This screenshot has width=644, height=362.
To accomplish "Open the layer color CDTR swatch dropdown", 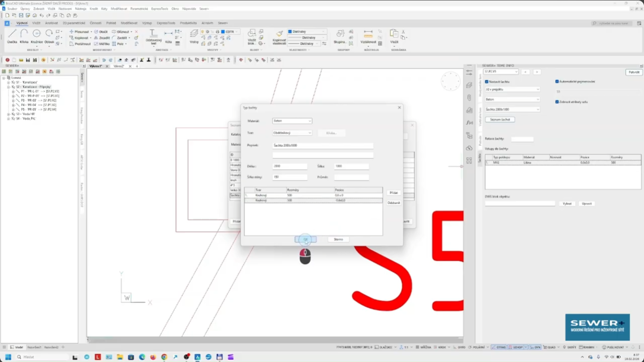I will coord(230,32).
